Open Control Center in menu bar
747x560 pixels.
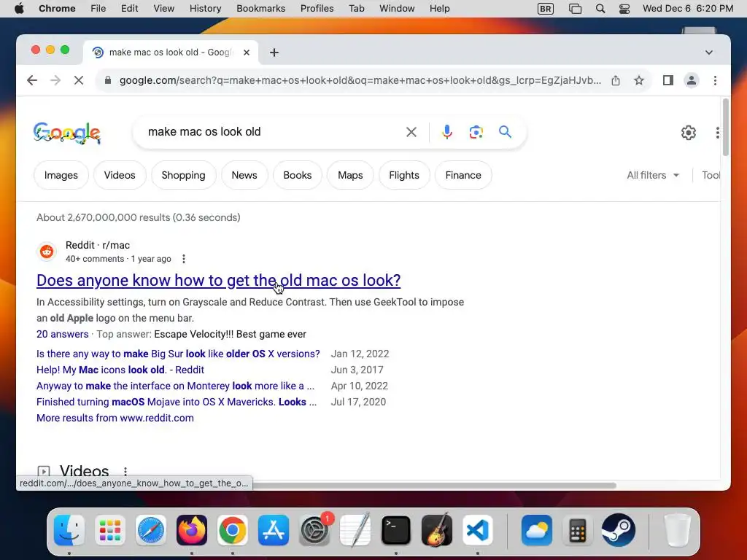click(624, 9)
